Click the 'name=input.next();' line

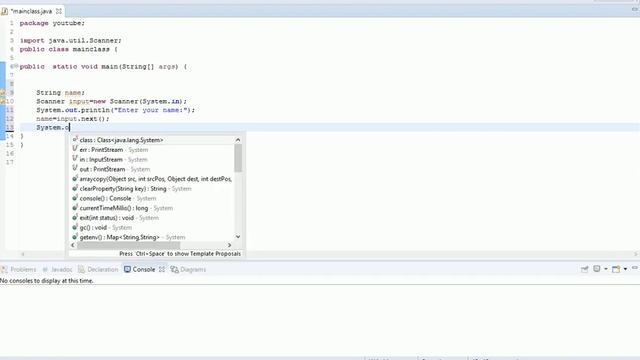pos(73,119)
